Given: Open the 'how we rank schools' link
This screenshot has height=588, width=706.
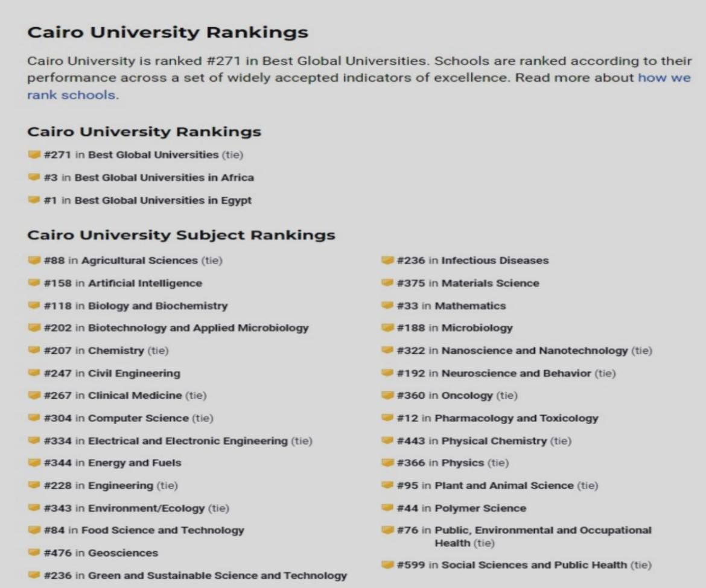Looking at the screenshot, I should 664,78.
